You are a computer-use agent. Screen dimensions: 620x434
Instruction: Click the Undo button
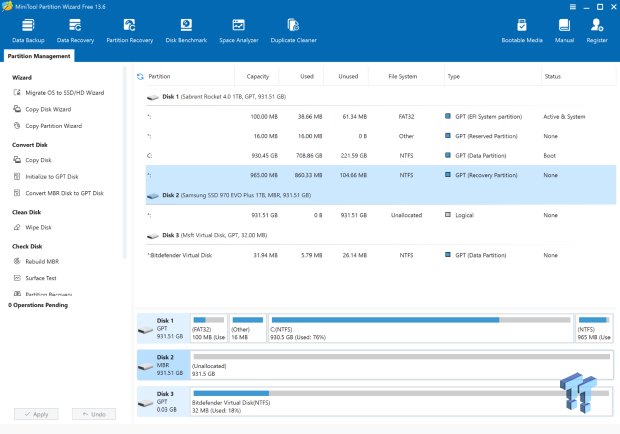coord(94,414)
